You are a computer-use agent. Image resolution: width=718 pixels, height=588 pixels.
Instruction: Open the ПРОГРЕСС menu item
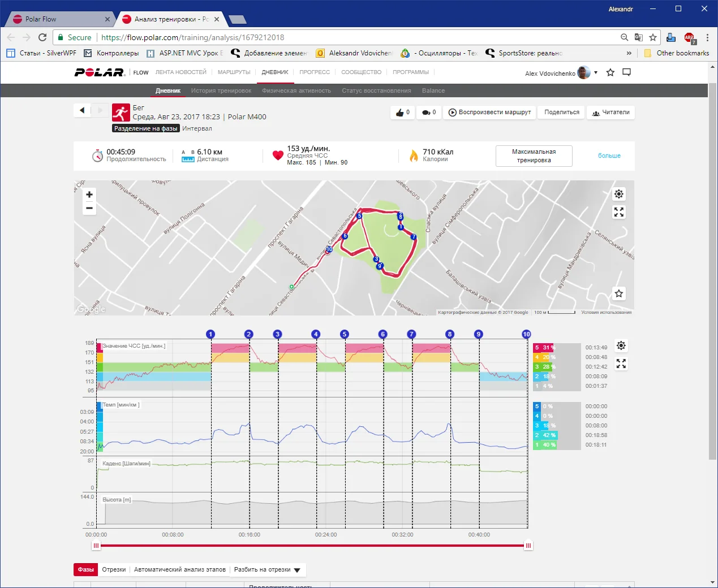pyautogui.click(x=315, y=72)
